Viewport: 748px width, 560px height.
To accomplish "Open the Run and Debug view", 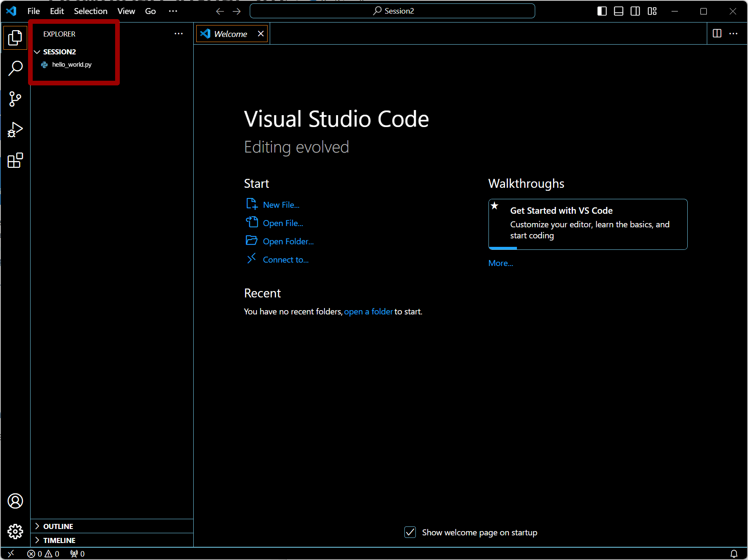I will 15,130.
